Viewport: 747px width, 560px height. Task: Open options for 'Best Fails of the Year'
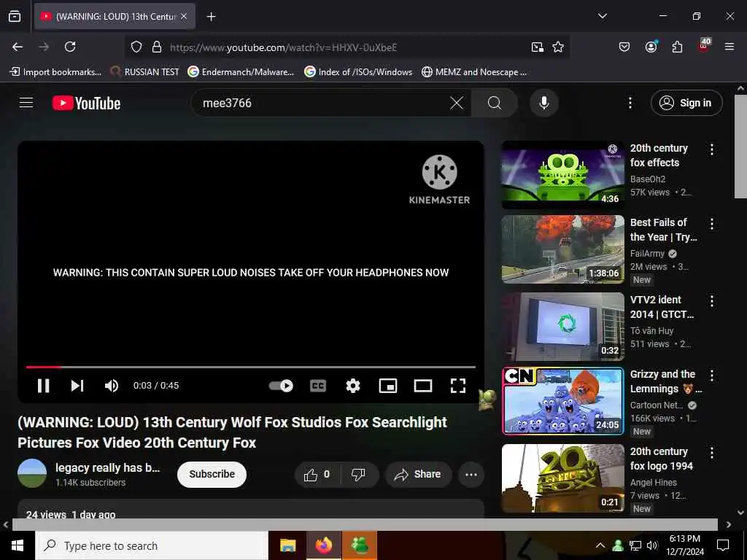click(712, 224)
